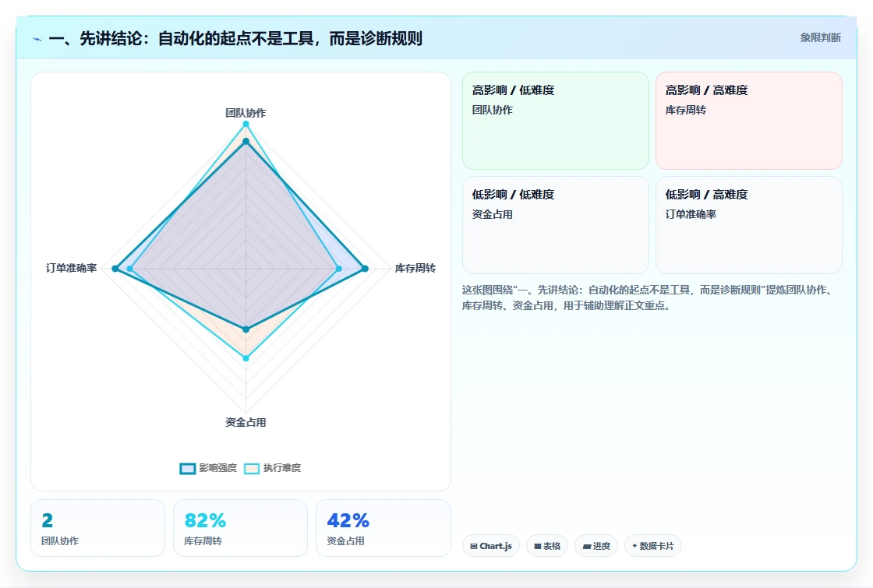The width and height of the screenshot is (873, 588).
Task: Select the 象限判断 label in the header
Action: pyautogui.click(x=820, y=38)
